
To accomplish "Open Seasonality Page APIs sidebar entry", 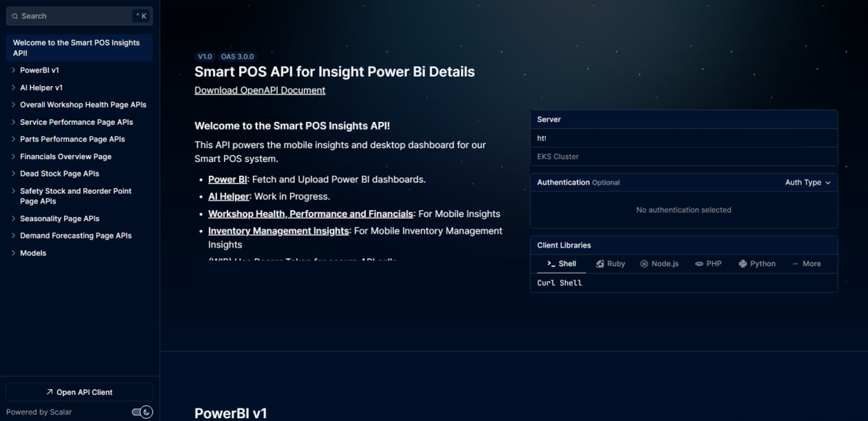I will point(60,218).
